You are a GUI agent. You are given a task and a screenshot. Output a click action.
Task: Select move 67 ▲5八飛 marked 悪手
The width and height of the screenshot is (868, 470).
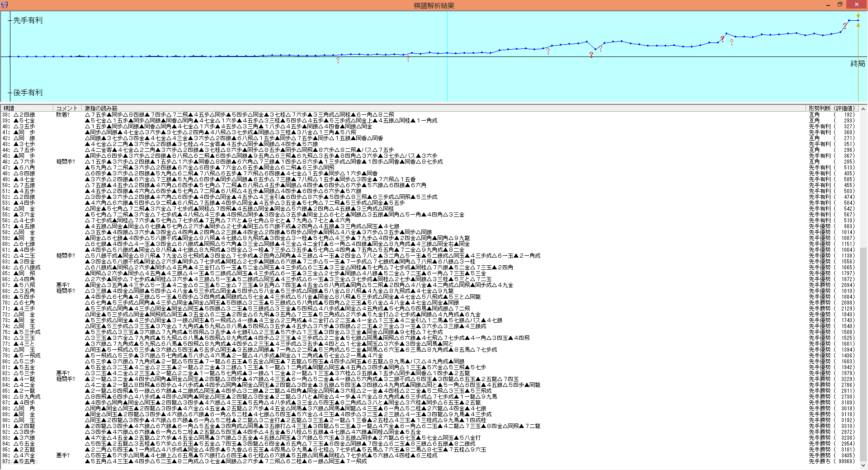(24, 285)
